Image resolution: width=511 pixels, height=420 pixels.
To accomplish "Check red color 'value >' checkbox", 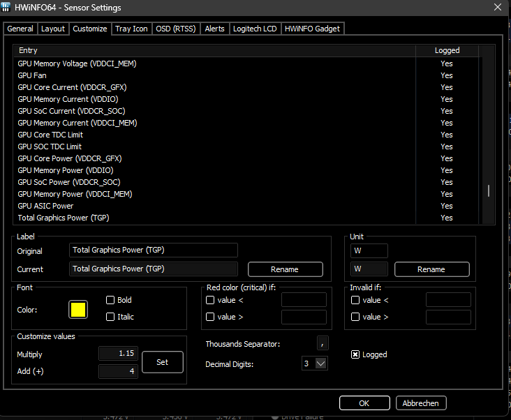I will point(210,317).
